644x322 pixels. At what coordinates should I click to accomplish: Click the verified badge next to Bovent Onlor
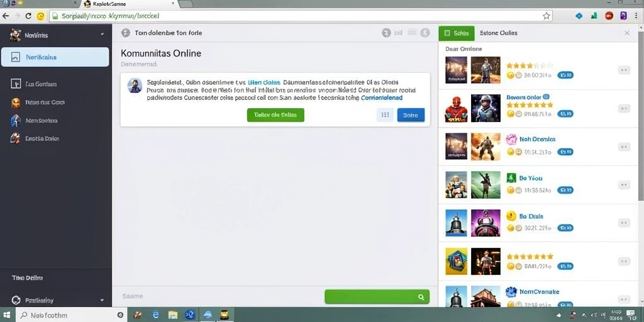click(x=546, y=97)
